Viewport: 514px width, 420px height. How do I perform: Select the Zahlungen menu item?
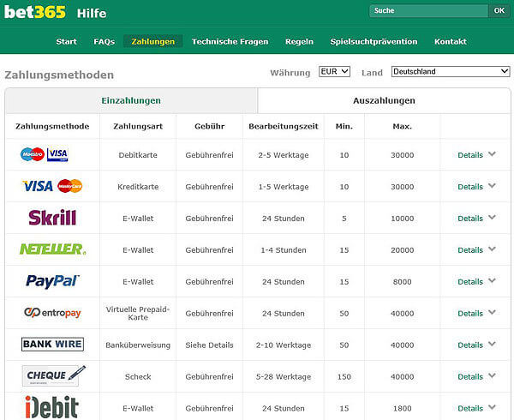pyautogui.click(x=153, y=41)
